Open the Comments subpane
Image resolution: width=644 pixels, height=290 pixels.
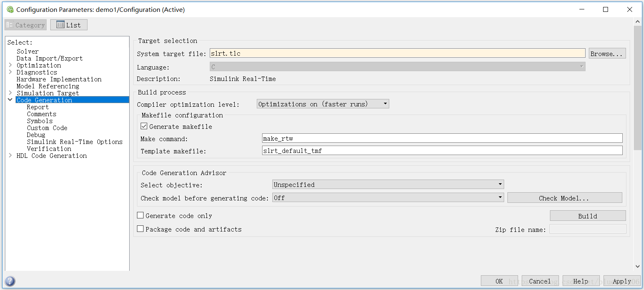(42, 114)
